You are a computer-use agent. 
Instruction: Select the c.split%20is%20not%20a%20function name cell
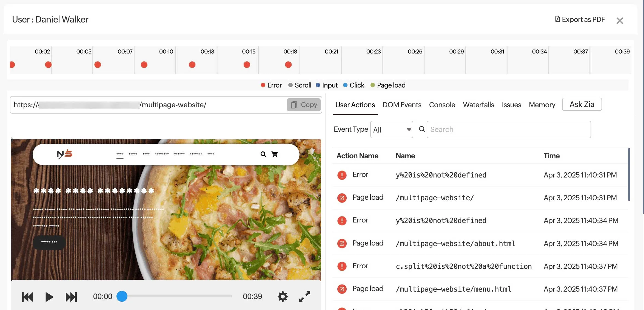(x=464, y=266)
